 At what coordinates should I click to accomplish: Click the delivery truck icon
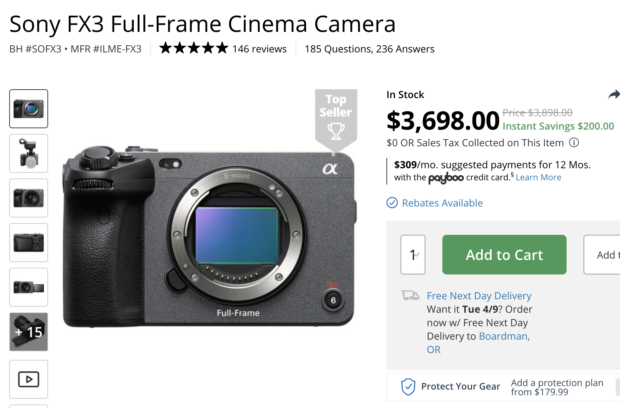410,296
